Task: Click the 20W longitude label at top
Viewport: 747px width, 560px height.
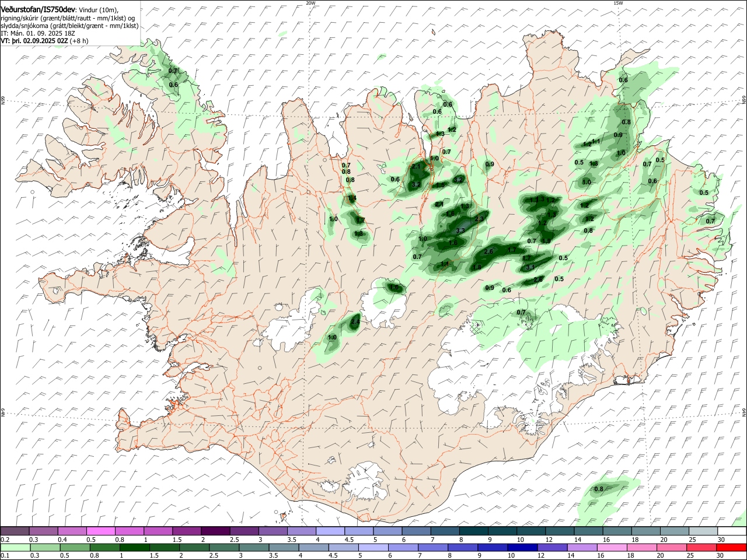Action: point(310,3)
